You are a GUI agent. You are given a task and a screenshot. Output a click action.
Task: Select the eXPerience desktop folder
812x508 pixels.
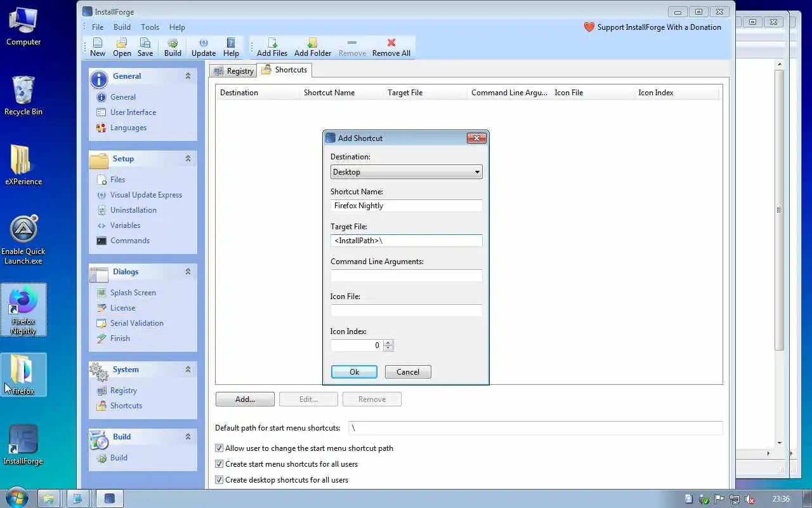(23, 165)
